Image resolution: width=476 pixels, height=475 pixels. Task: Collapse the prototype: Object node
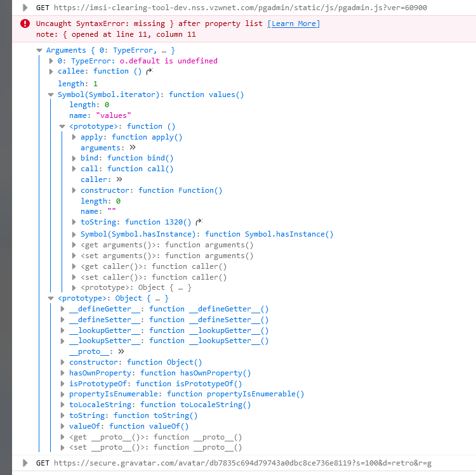(51, 298)
